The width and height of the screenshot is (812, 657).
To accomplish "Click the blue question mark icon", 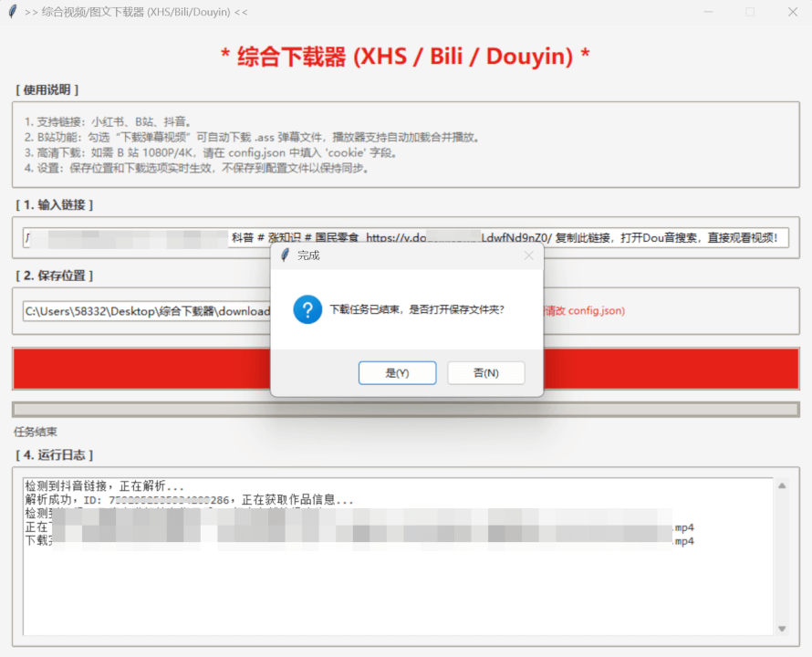I will pyautogui.click(x=307, y=309).
